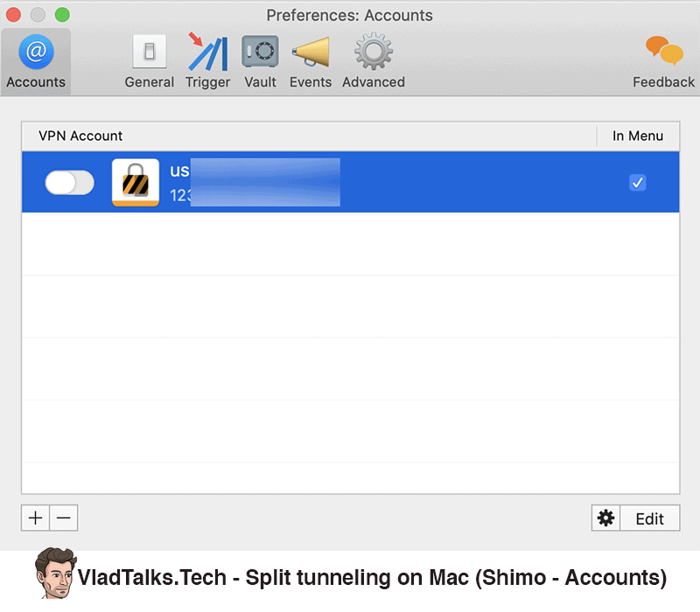The height and width of the screenshot is (612, 700).
Task: Edit the selected VPN account
Action: pyautogui.click(x=650, y=518)
